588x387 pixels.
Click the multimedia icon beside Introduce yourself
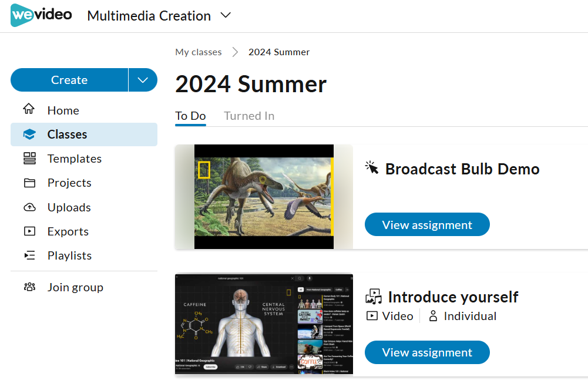374,297
